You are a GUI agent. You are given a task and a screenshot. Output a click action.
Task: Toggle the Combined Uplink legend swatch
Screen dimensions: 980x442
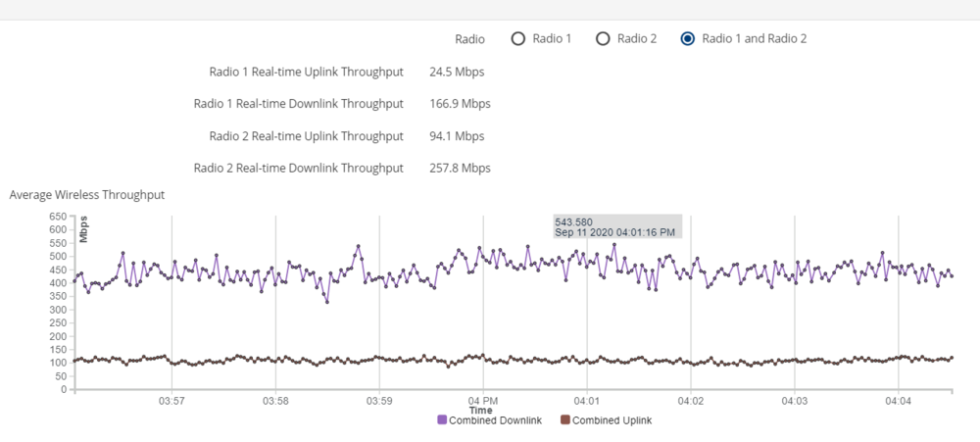[x=565, y=420]
